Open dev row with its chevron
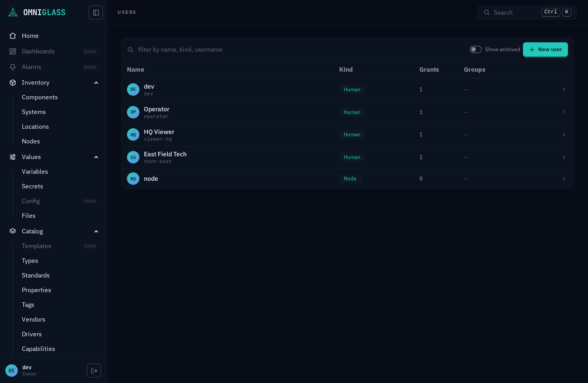 tap(564, 89)
